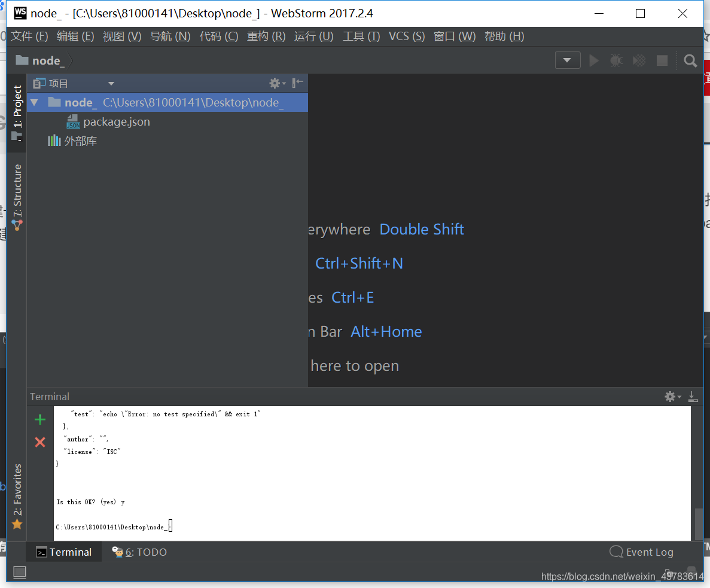Open Search Everywhere magnifier icon
The height and width of the screenshot is (588, 710).
point(690,60)
